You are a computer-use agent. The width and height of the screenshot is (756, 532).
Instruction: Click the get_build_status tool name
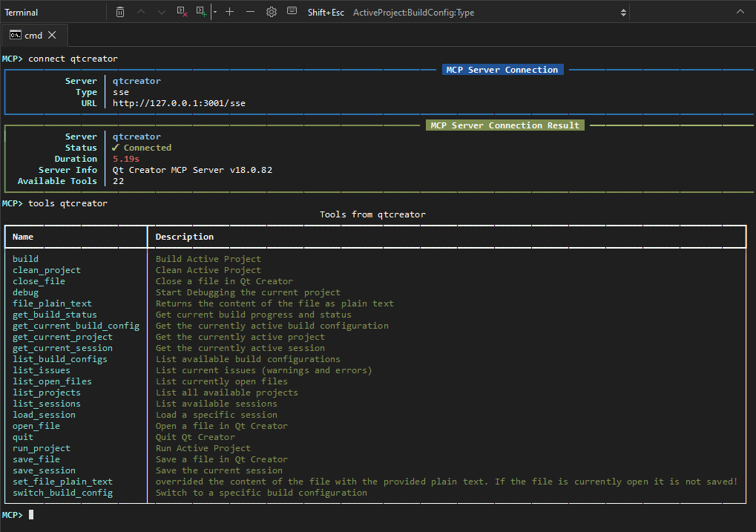(54, 314)
